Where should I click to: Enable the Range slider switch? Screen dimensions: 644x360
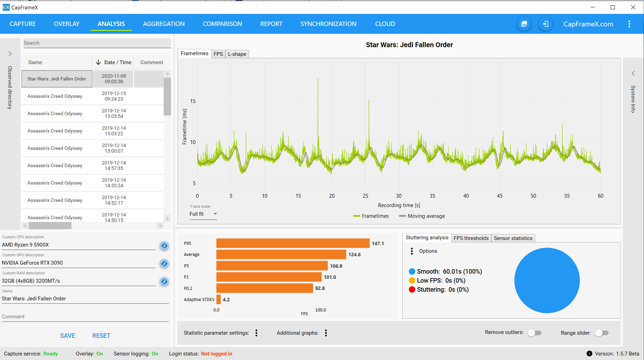click(602, 333)
